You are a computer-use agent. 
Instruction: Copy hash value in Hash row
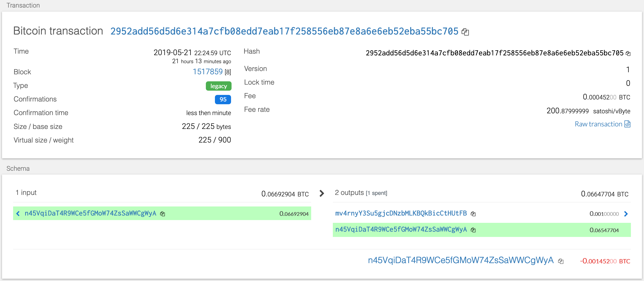coord(628,53)
